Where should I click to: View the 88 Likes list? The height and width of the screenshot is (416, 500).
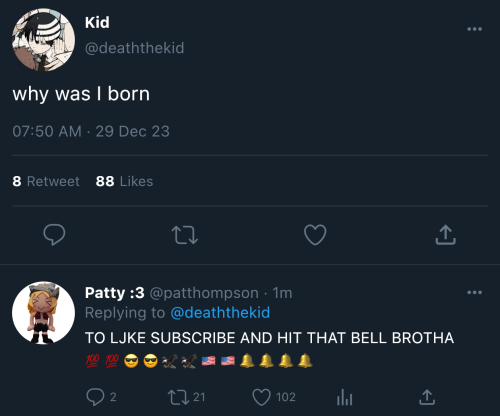tap(124, 181)
